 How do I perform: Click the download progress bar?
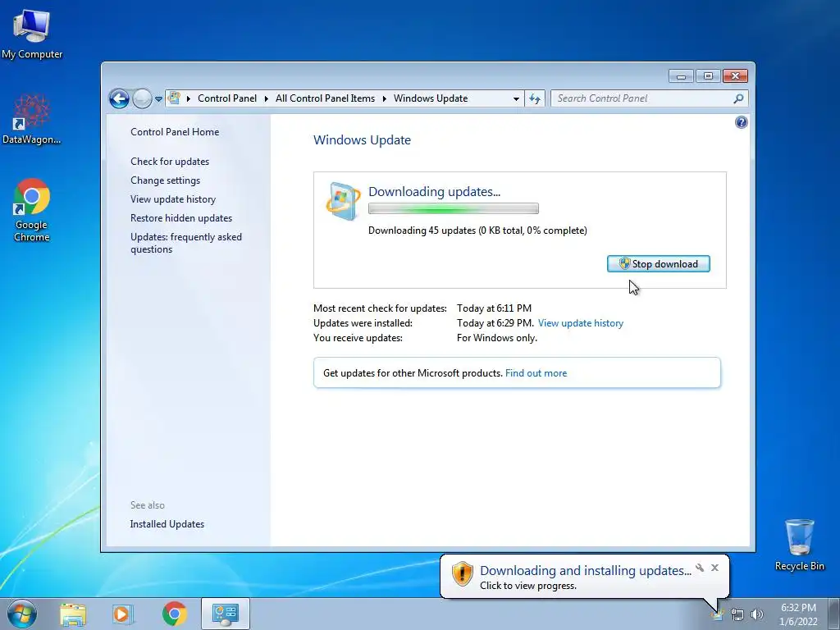tap(453, 208)
